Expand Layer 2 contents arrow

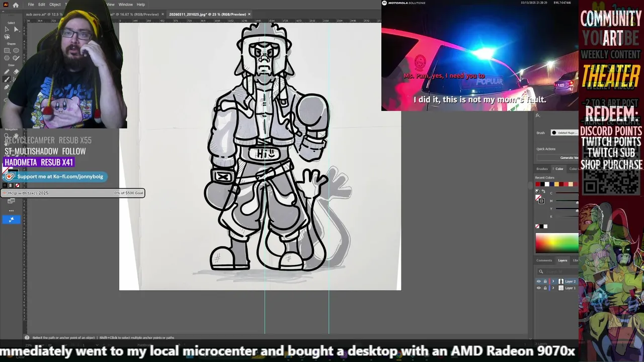553,281
